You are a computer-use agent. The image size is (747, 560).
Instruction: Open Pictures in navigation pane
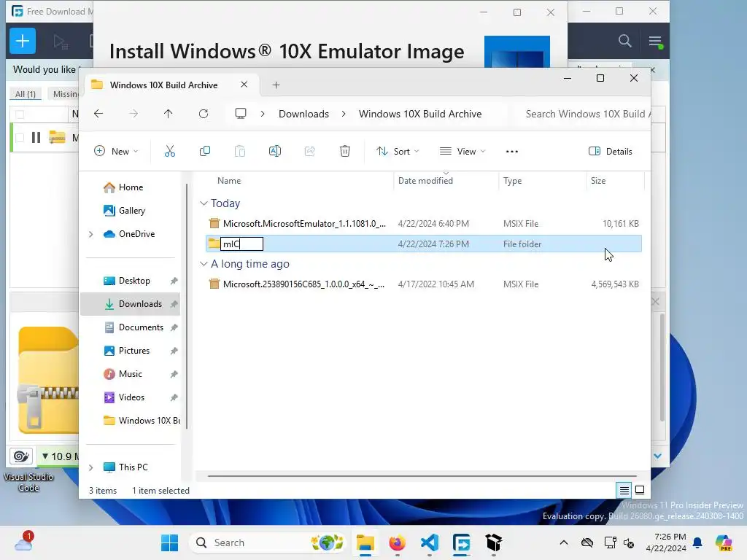click(127, 351)
